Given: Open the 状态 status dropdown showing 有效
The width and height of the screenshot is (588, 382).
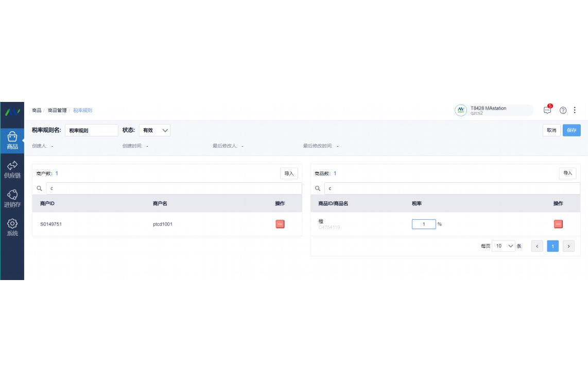Looking at the screenshot, I should pyautogui.click(x=154, y=130).
